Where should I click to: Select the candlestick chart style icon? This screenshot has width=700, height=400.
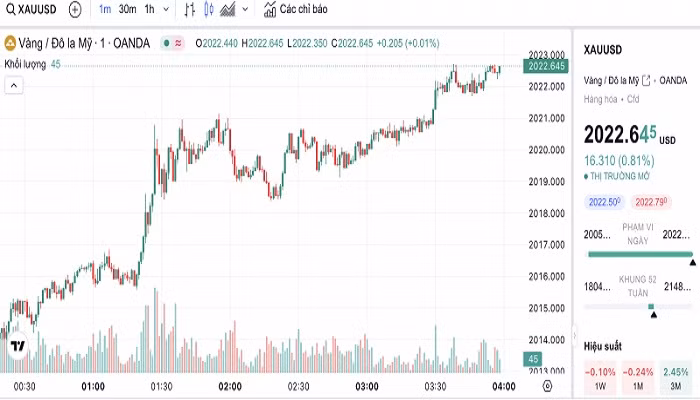tap(208, 9)
